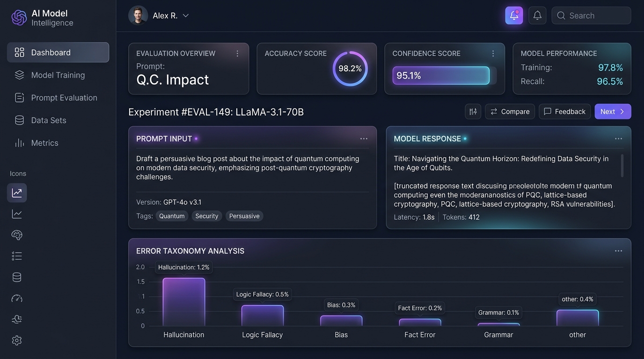
Task: Click the Compare button
Action: pos(510,111)
